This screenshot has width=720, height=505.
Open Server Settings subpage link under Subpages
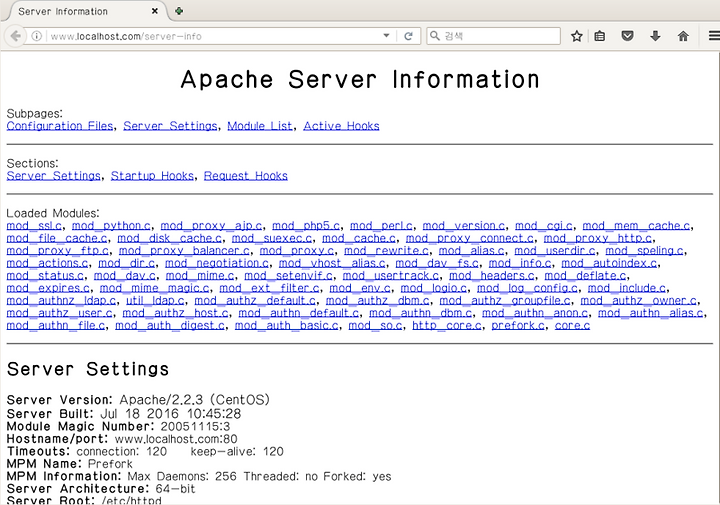[x=170, y=126]
